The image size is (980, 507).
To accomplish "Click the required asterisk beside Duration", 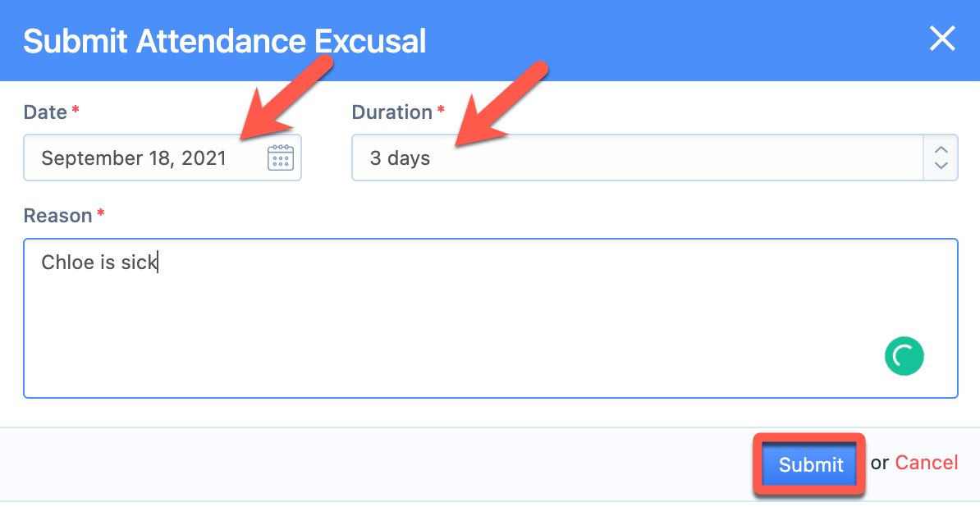I will click(441, 111).
